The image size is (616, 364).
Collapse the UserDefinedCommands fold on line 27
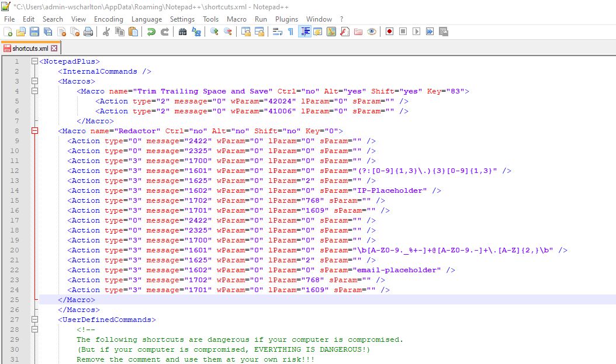pos(34,320)
